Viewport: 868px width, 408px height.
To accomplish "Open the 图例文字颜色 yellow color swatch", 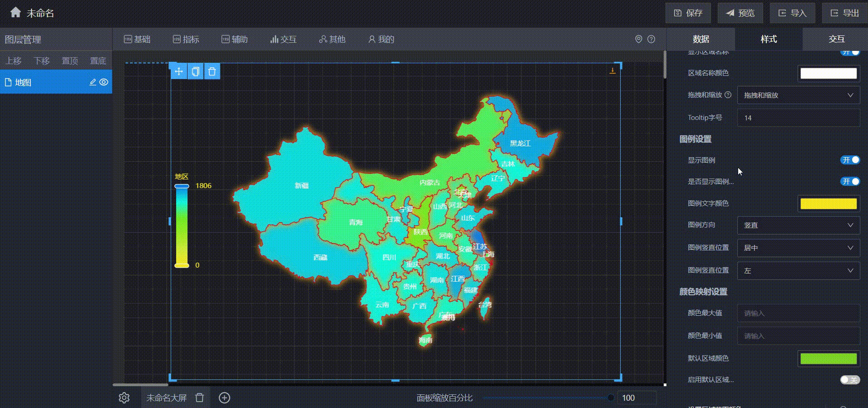I will pos(829,204).
